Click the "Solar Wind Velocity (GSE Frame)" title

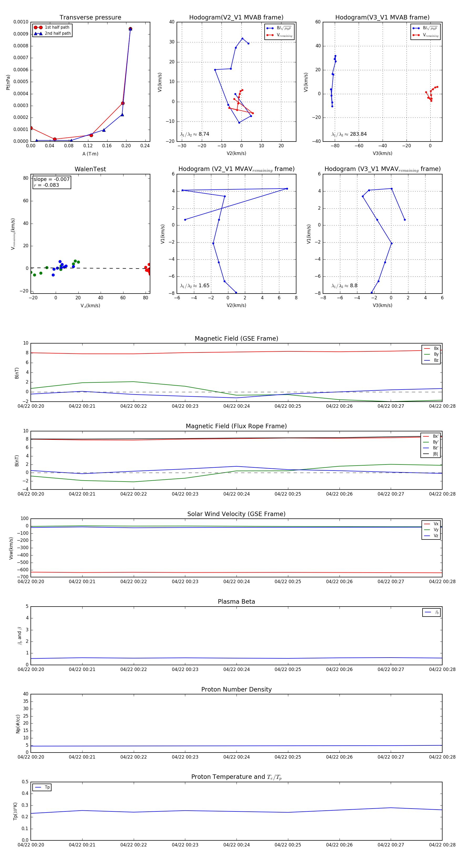point(236,514)
